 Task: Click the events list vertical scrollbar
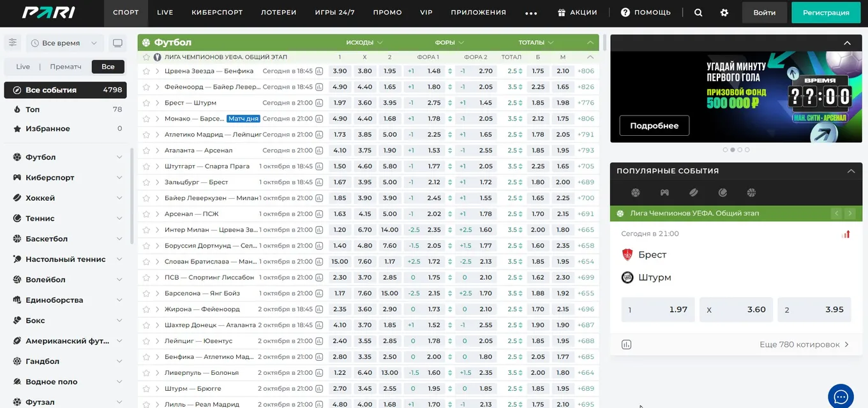point(604,43)
